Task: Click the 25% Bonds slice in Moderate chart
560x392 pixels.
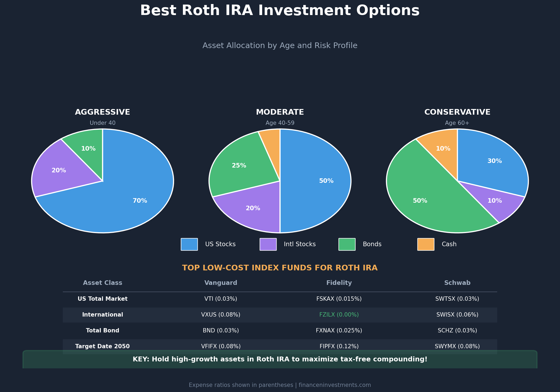Action: (239, 165)
